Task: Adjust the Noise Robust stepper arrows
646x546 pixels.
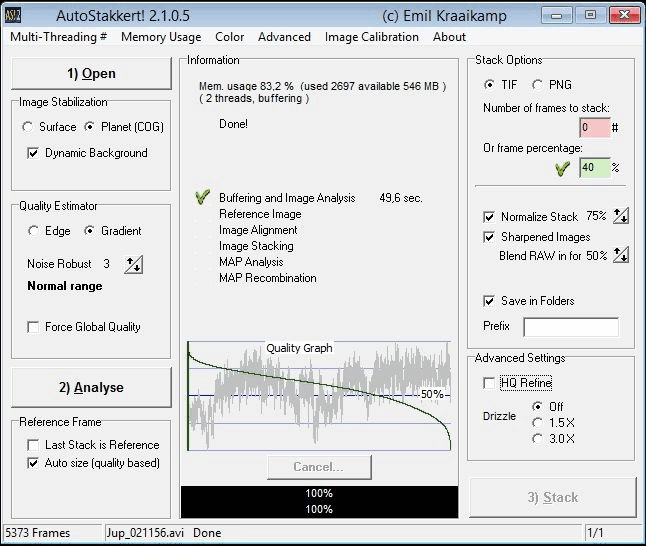Action: pos(133,264)
